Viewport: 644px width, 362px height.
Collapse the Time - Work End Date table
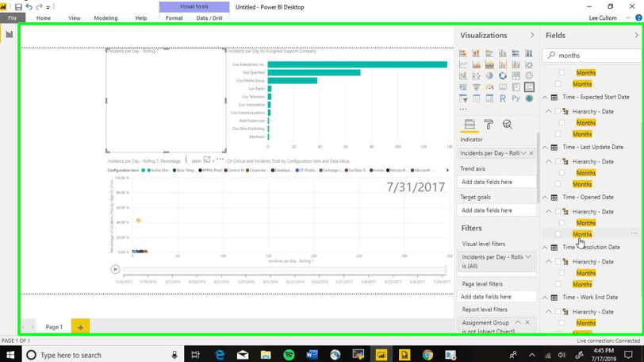(545, 298)
